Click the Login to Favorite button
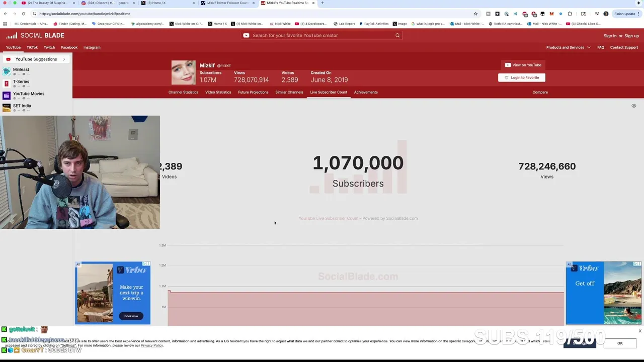 522,77
